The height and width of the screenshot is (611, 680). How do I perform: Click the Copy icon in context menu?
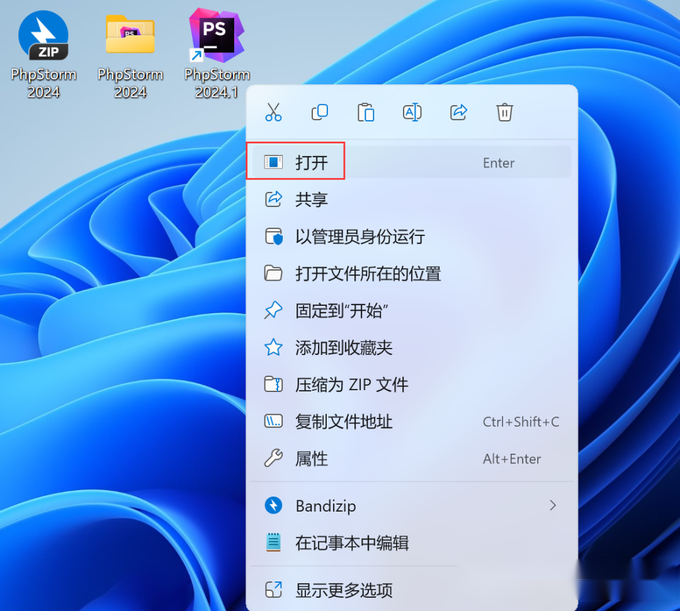click(x=320, y=112)
